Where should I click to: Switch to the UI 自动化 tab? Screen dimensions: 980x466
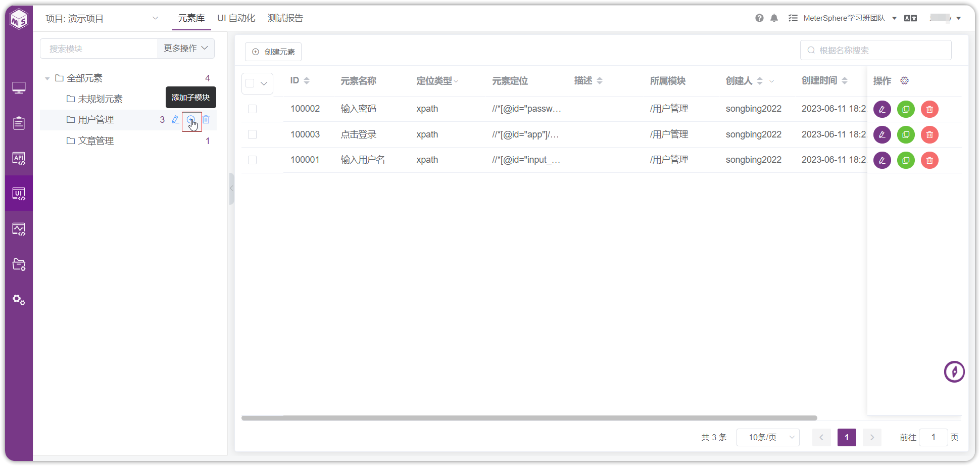point(236,18)
